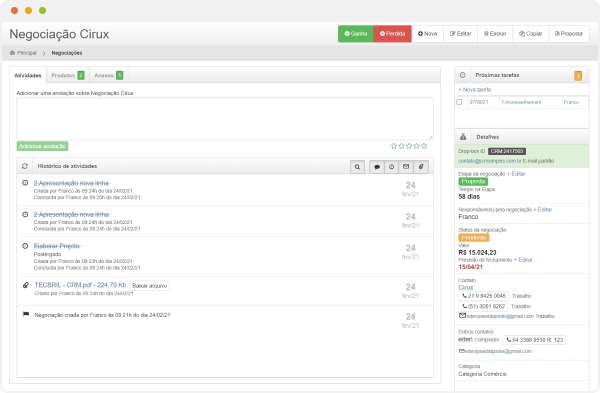Click the Editar button in header
This screenshot has width=600, height=393.
460,34
